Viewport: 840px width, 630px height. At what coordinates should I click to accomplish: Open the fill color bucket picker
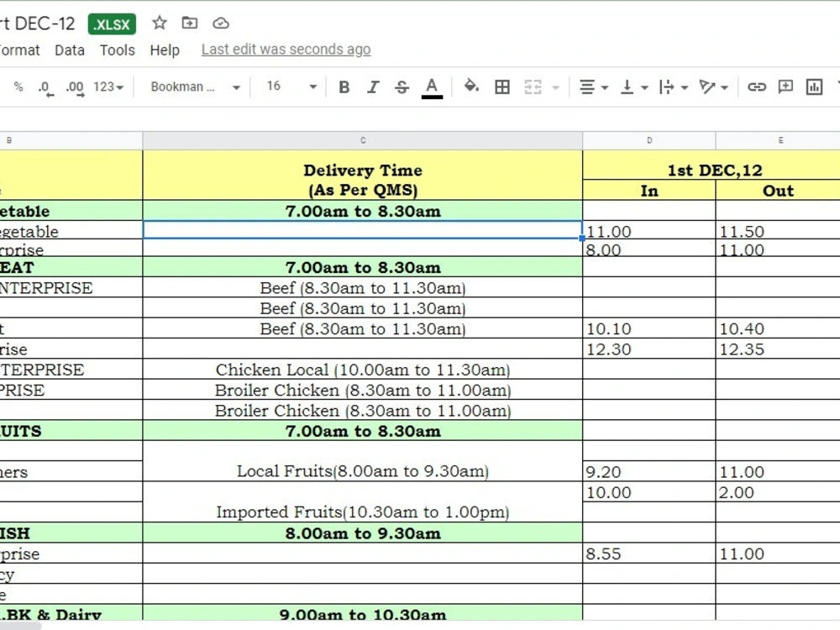pos(471,87)
